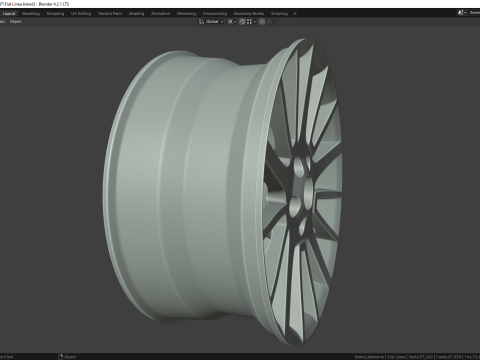The image size is (480, 360).
Task: Open the Compositing workspace tab
Action: coord(215,14)
